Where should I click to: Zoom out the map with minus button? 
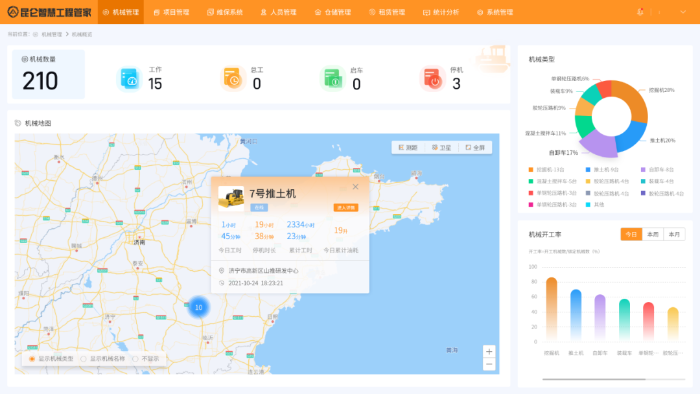pyautogui.click(x=489, y=364)
